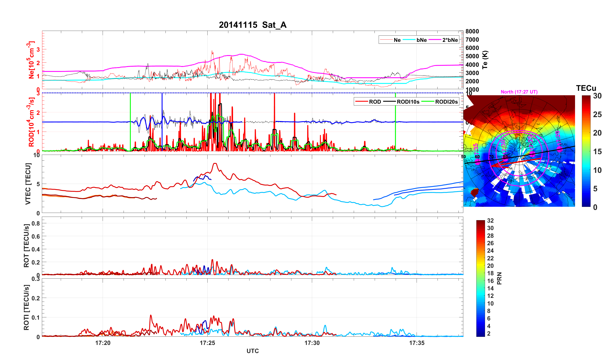Click the North (17:27 UT) map title
The width and height of the screenshot is (602, 364).
tap(519, 92)
